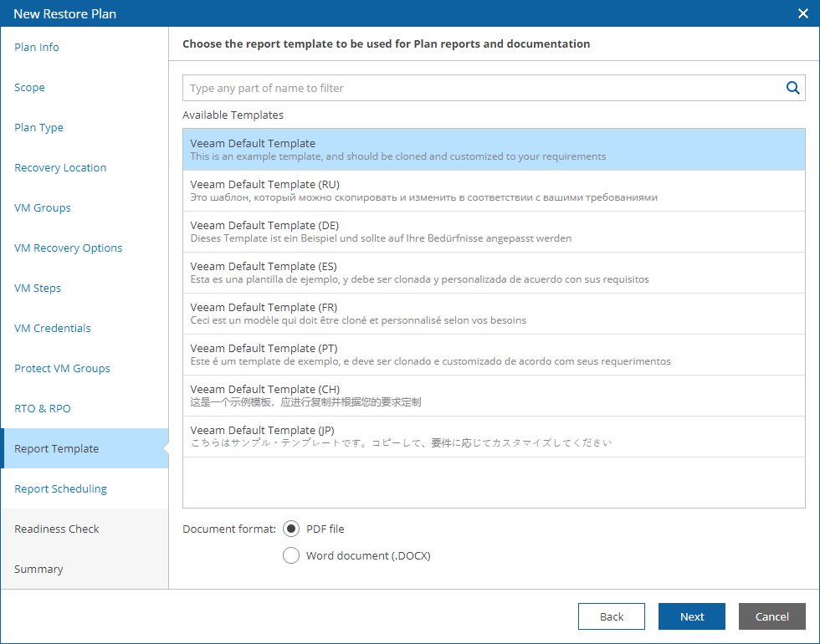Select Veeam Default Template (JP)

point(494,437)
